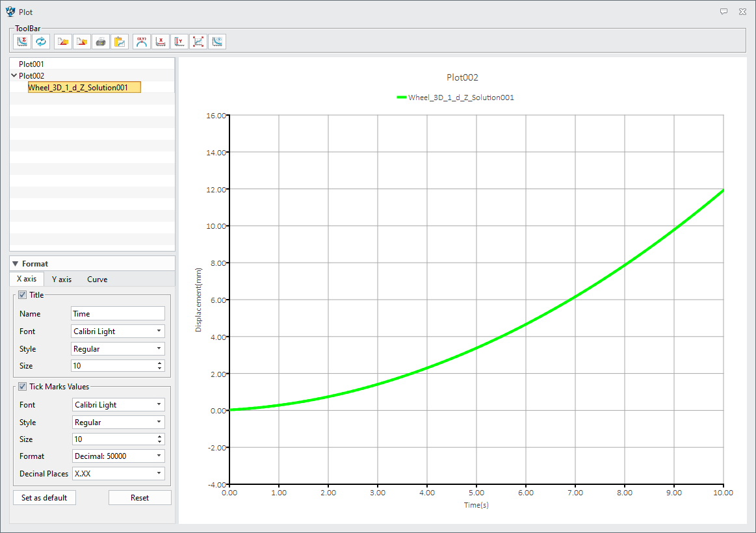Click the Set as default button
The height and width of the screenshot is (533, 756).
point(44,498)
